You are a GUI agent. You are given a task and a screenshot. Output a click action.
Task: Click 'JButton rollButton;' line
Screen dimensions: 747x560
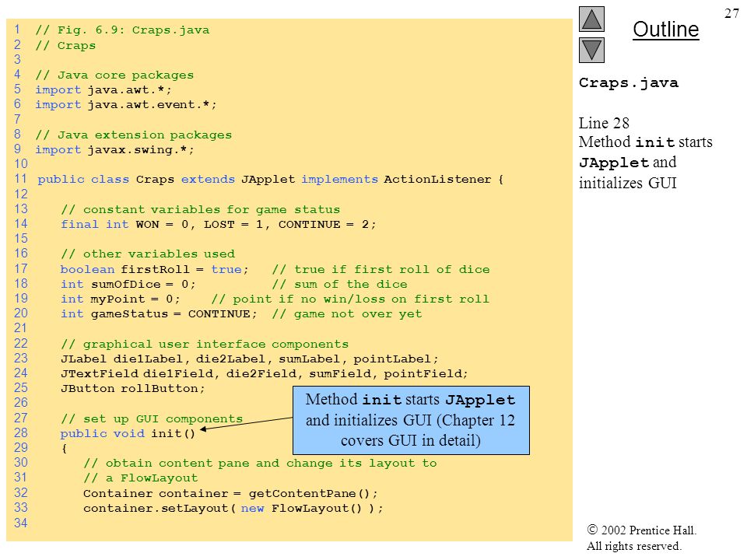coord(133,389)
